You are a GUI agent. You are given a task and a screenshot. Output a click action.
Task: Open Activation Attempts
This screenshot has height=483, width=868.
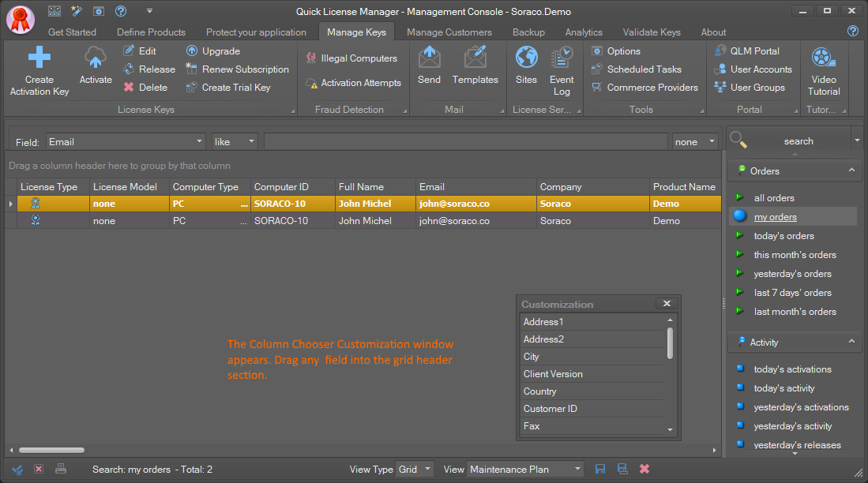353,82
